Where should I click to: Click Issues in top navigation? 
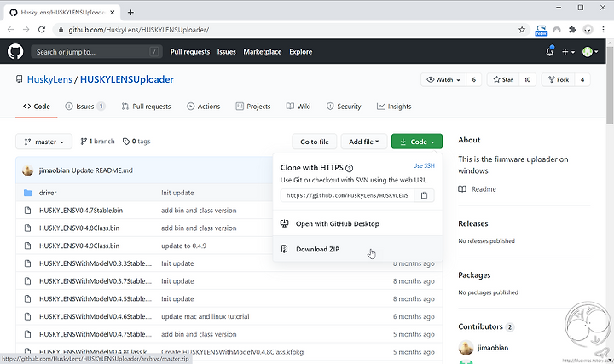(x=226, y=52)
